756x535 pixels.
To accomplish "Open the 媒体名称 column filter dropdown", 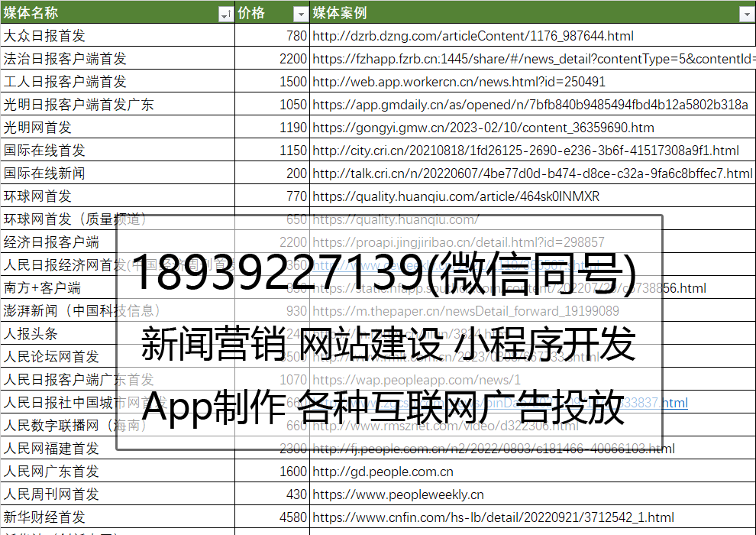I will point(225,15).
